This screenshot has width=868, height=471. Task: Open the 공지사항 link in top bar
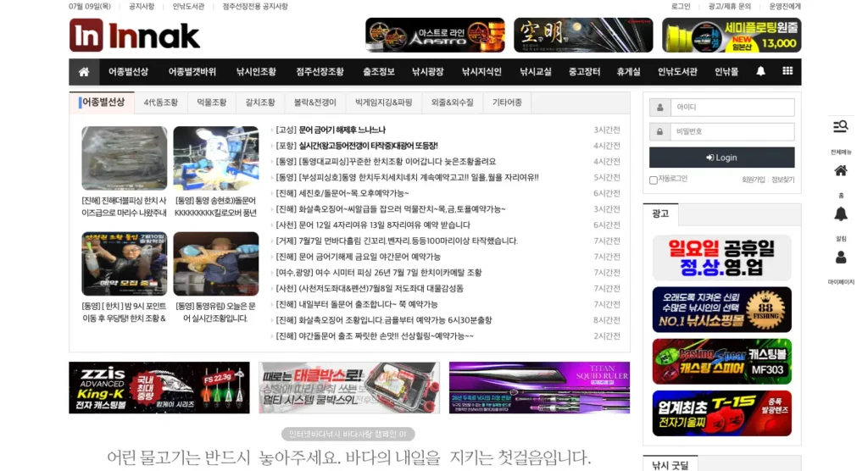(142, 7)
